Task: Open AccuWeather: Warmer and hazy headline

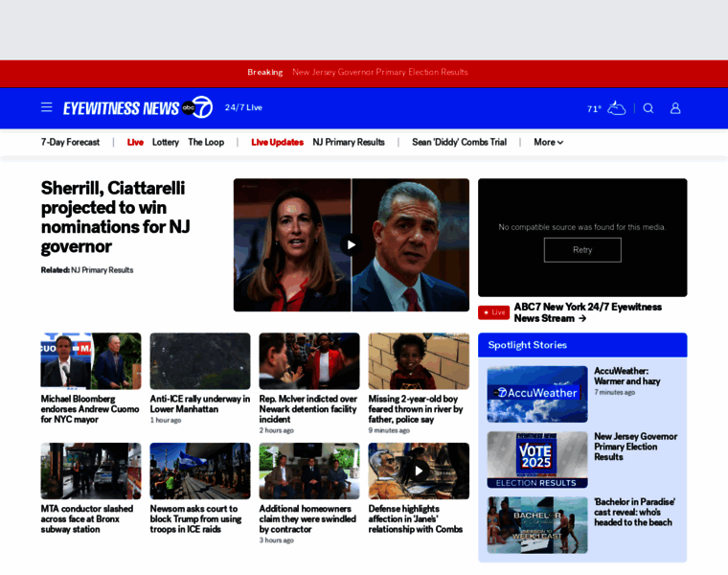Action: [627, 377]
